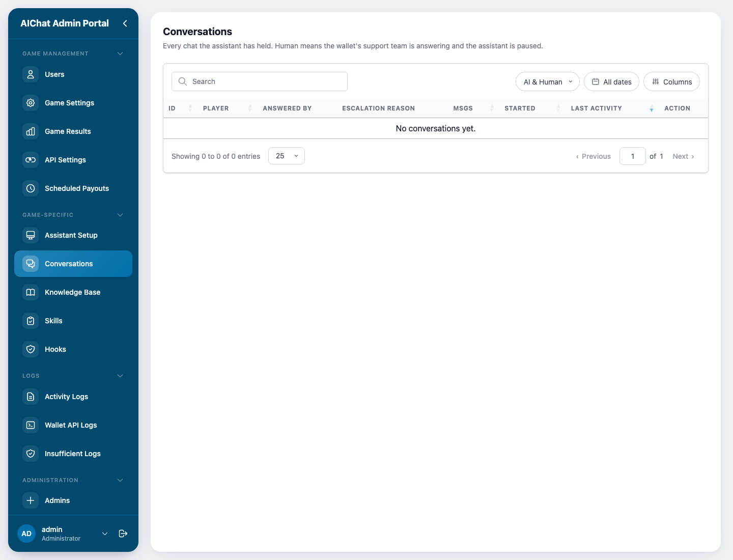Collapse the Logs section
The width and height of the screenshot is (733, 560).
(x=120, y=376)
